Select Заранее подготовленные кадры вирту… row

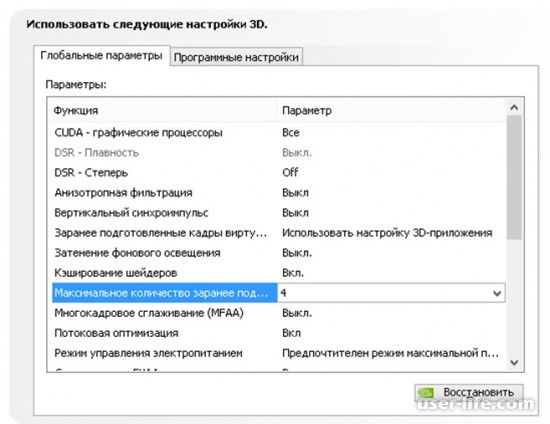279,233
